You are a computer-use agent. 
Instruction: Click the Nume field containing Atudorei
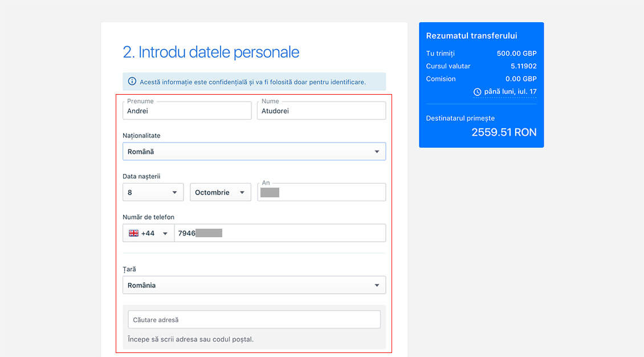click(321, 111)
